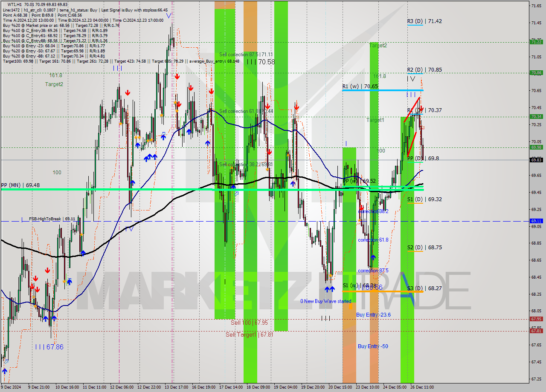Select the green 70.34 price tag

click(x=536, y=116)
